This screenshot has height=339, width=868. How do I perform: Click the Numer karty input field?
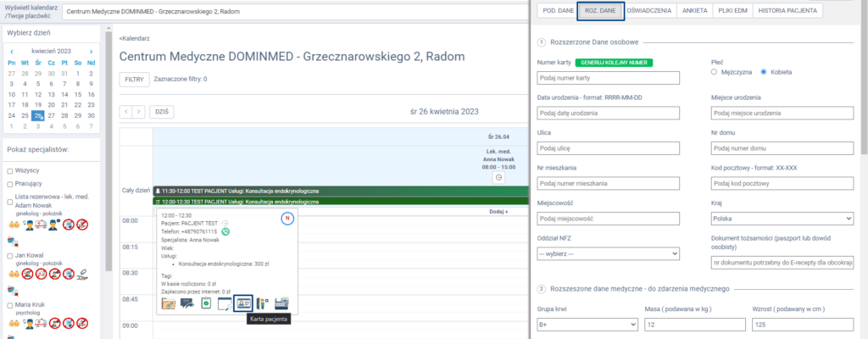pyautogui.click(x=609, y=78)
